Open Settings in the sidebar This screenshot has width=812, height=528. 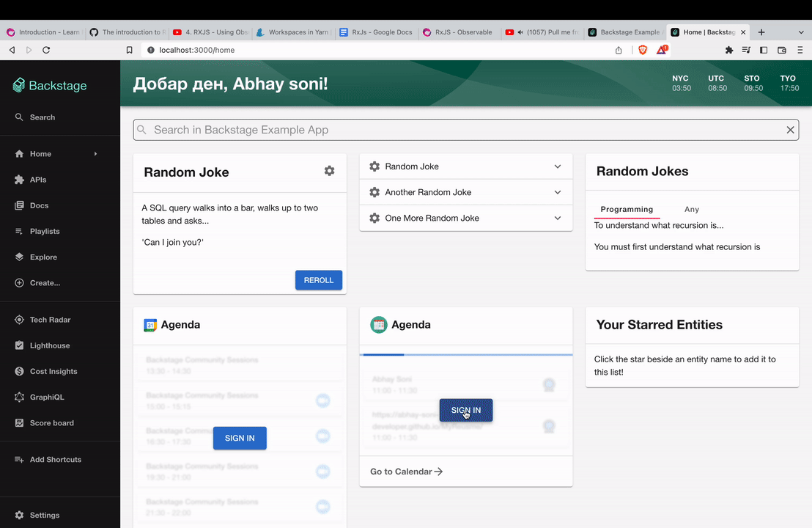(44, 515)
